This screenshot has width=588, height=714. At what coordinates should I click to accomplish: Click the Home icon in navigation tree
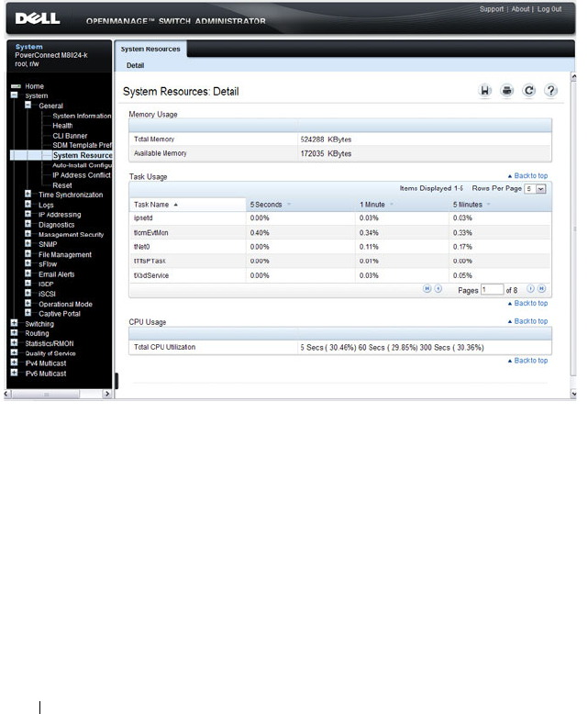tap(16, 86)
